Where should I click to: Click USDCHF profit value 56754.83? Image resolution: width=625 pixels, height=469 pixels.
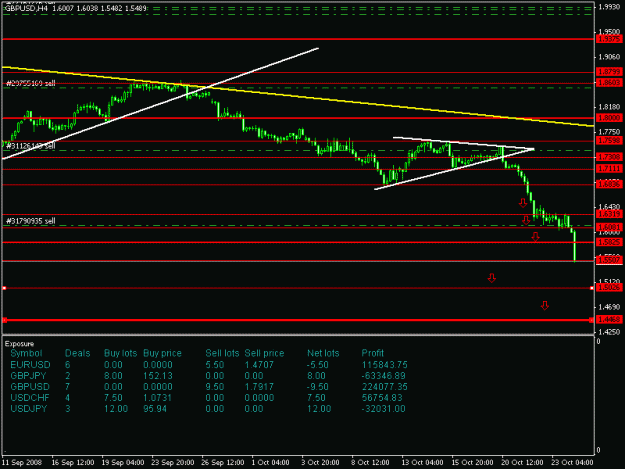click(x=382, y=398)
